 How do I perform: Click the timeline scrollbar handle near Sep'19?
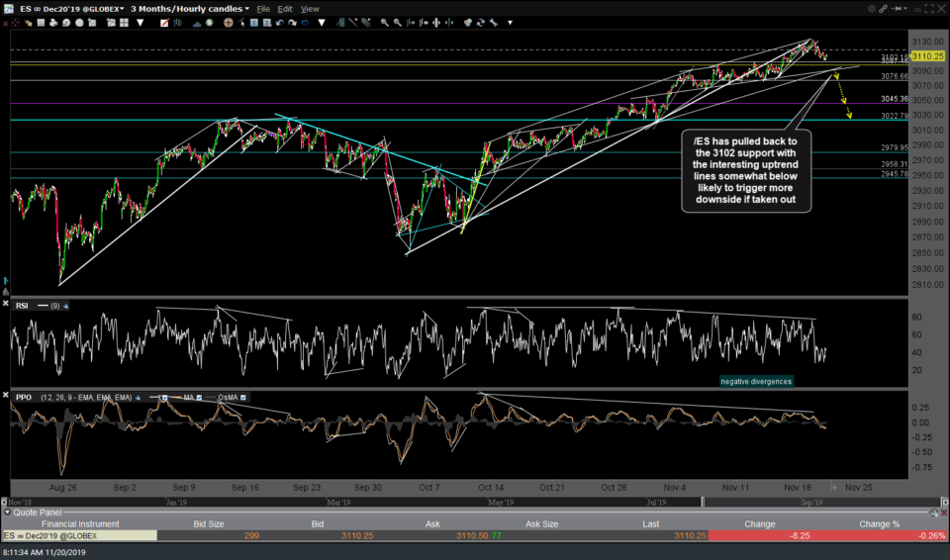[x=703, y=502]
